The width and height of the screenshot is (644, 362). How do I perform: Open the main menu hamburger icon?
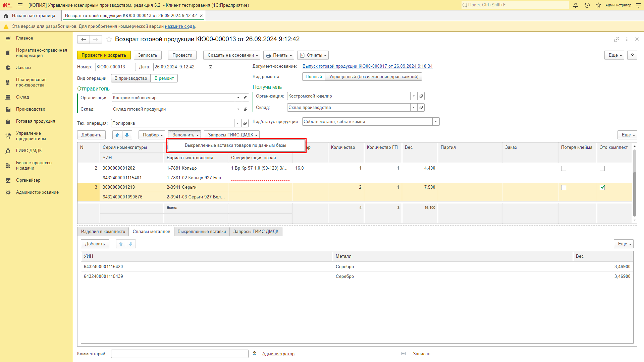(20, 5)
